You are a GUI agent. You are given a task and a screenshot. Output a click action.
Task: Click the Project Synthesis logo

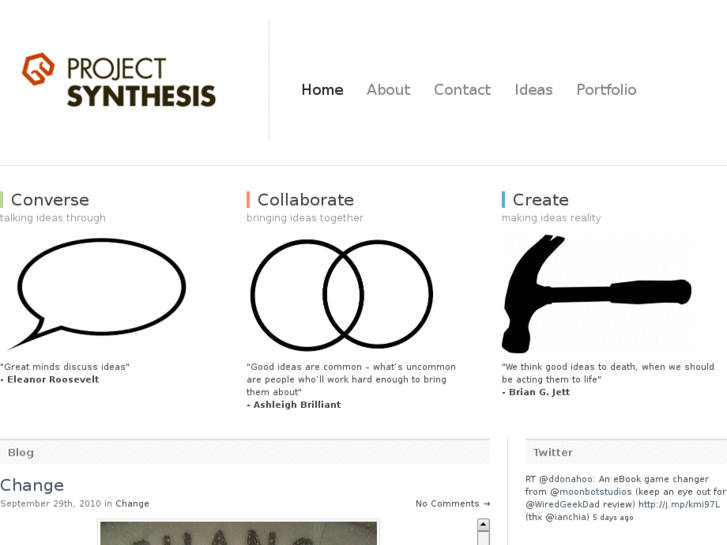(x=119, y=81)
